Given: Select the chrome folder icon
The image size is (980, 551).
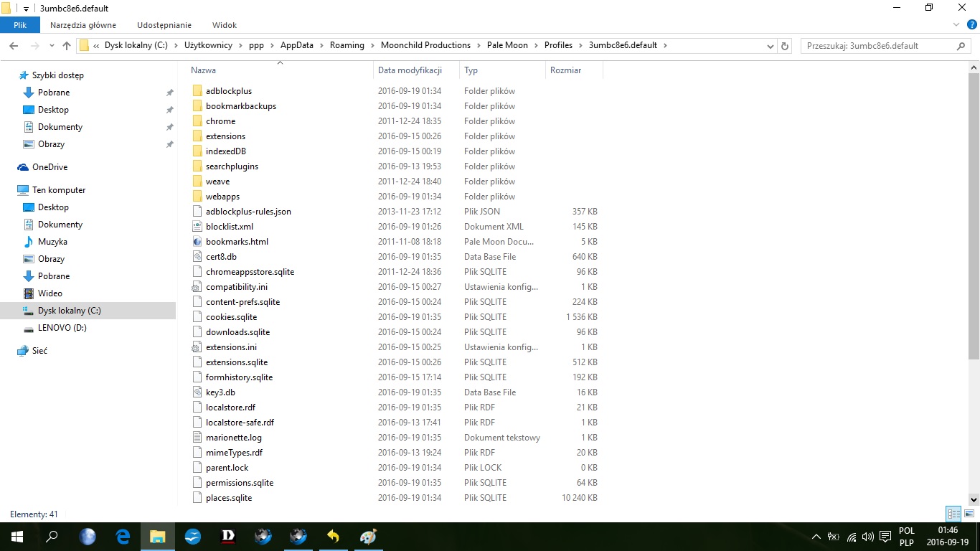Looking at the screenshot, I should pos(199,121).
